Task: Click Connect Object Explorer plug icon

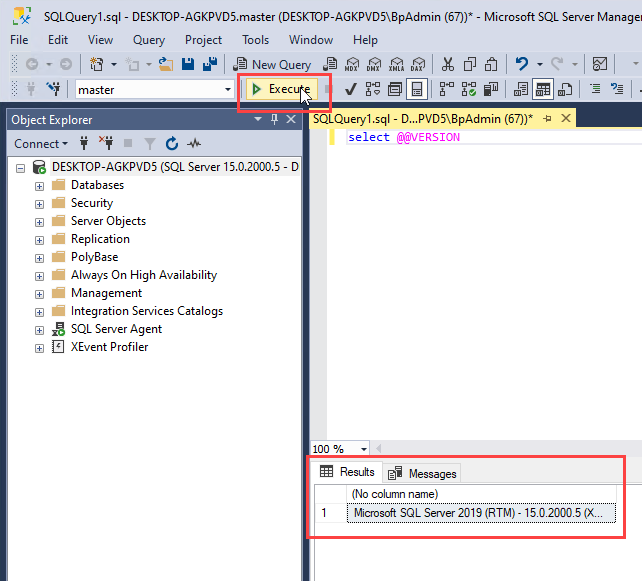Action: pyautogui.click(x=84, y=143)
